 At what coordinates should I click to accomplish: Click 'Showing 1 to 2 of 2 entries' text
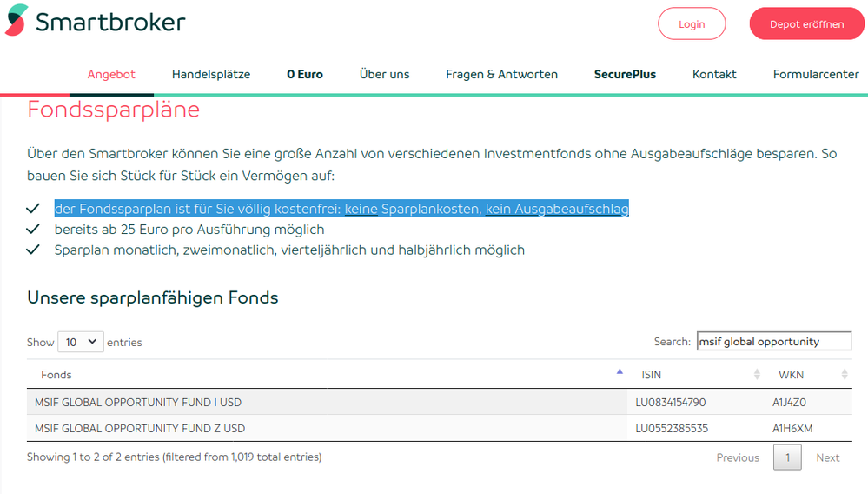(x=175, y=457)
